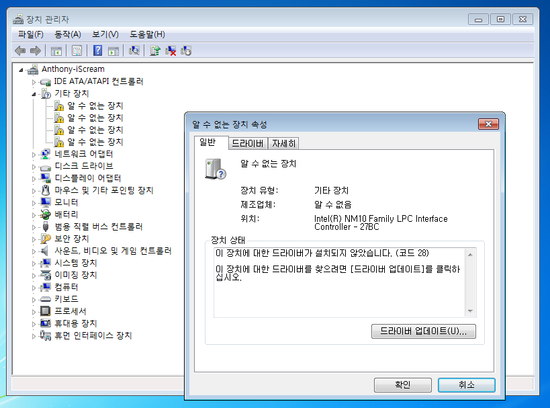Select the 일반 tab
Viewport: 550px width, 408px height.
(x=211, y=142)
